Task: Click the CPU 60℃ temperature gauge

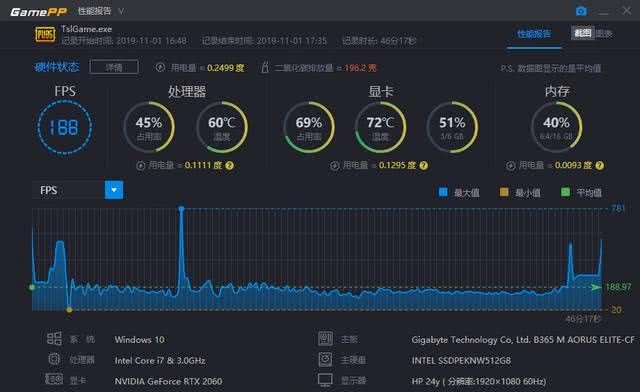Action: [x=222, y=127]
